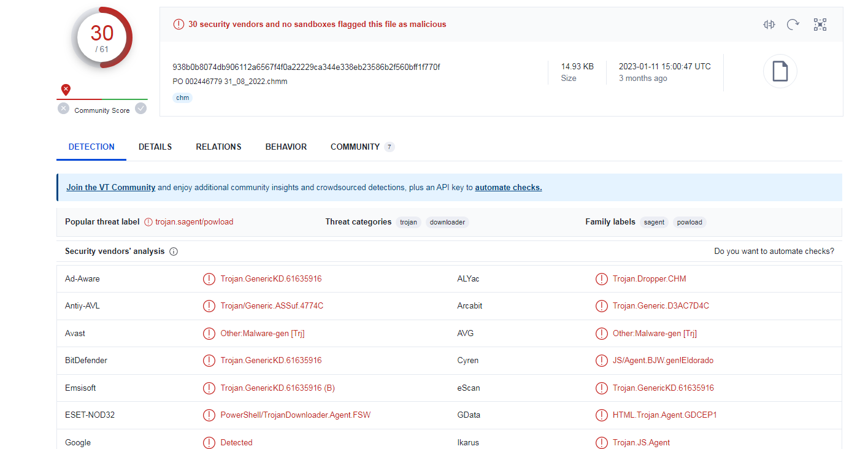Follow the automate checks link in the banner

[x=508, y=188]
